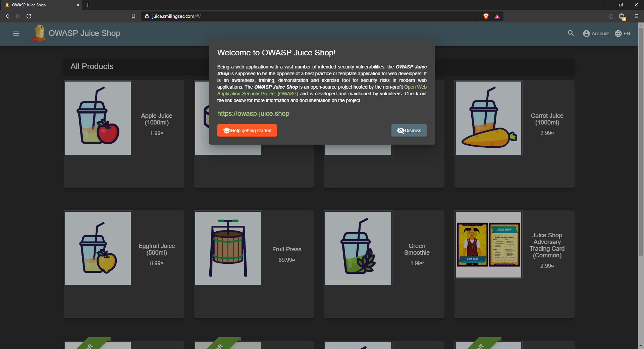
Task: Open the hamburger side menu
Action: [x=16, y=34]
